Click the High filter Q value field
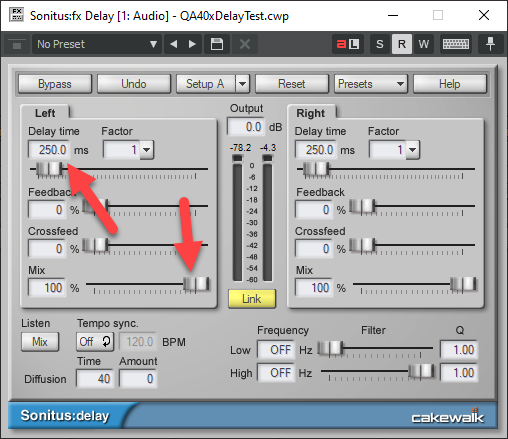Image resolution: width=508 pixels, height=439 pixels. click(459, 373)
